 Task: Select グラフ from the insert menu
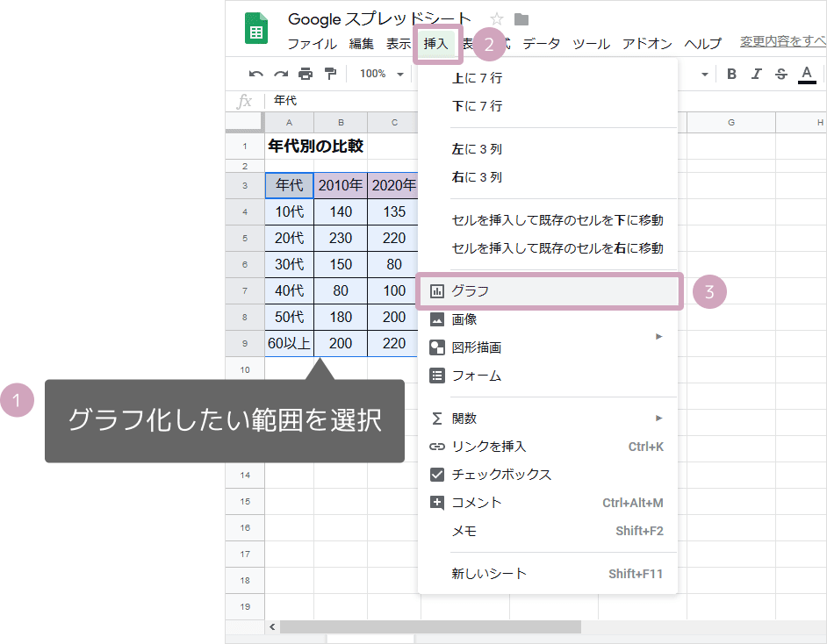click(478, 290)
